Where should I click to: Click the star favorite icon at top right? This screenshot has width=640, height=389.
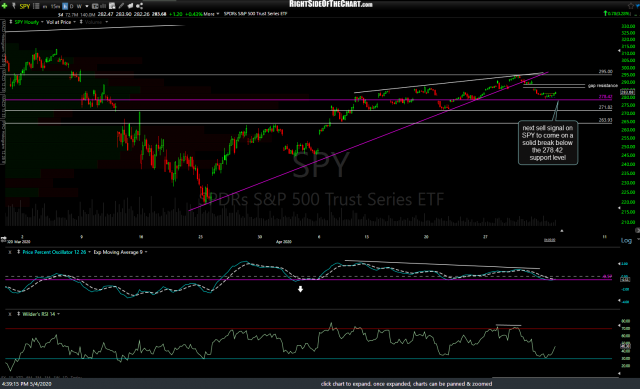(631, 6)
